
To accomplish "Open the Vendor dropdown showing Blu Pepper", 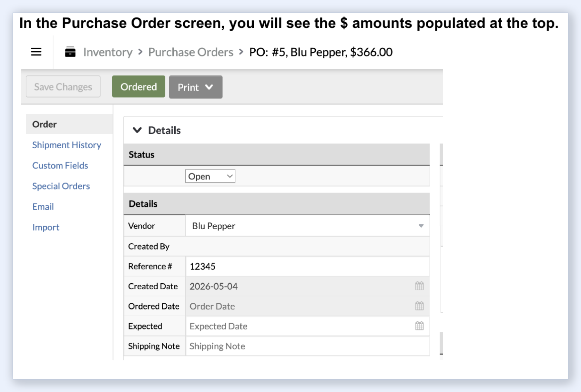I will pos(307,226).
